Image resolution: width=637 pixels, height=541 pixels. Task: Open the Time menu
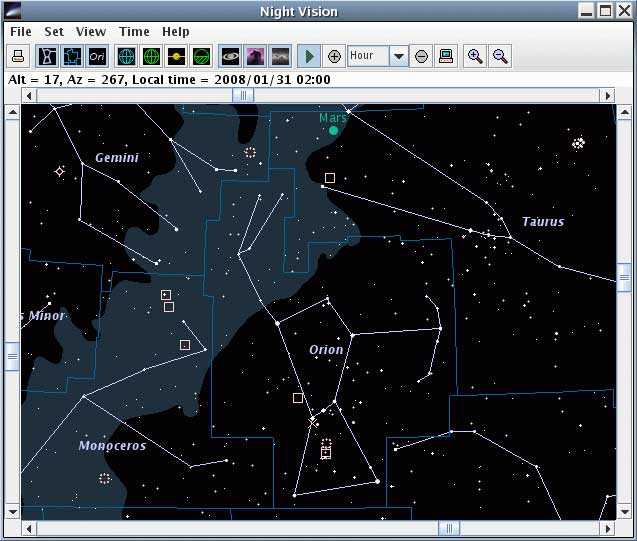tap(134, 32)
